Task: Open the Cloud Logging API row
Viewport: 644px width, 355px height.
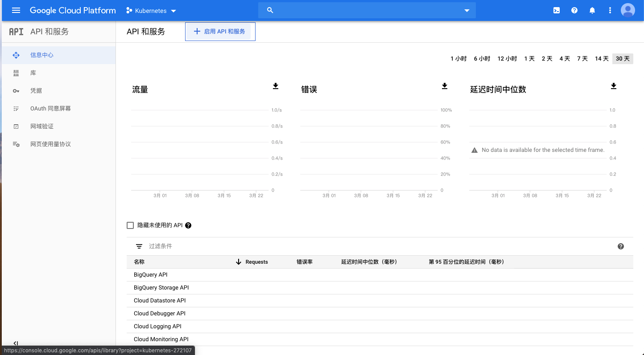Action: (x=380, y=326)
